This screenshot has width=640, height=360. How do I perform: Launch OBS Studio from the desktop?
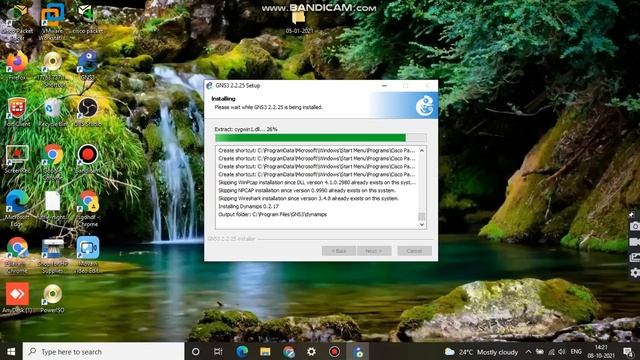pyautogui.click(x=88, y=113)
